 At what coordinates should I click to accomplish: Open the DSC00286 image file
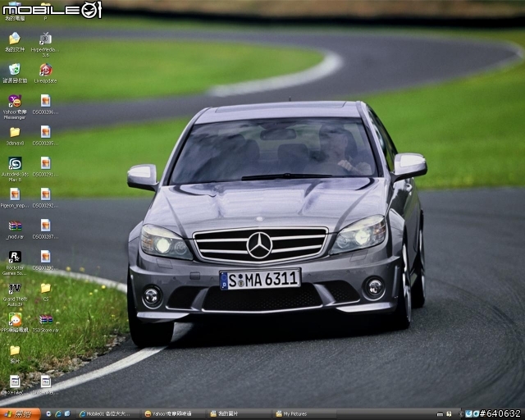pos(46,104)
